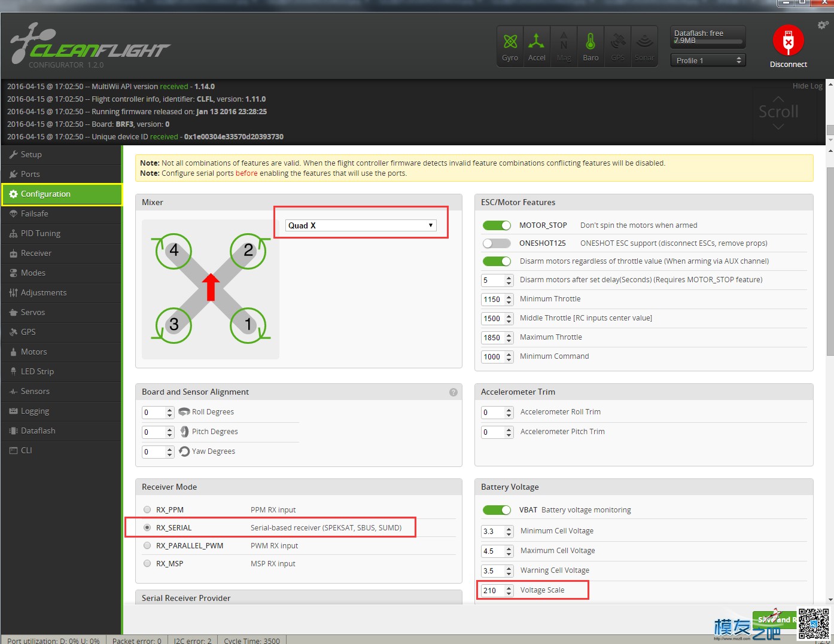Open the Quad X mixer dropdown
Image resolution: width=834 pixels, height=644 pixels.
coord(361,225)
